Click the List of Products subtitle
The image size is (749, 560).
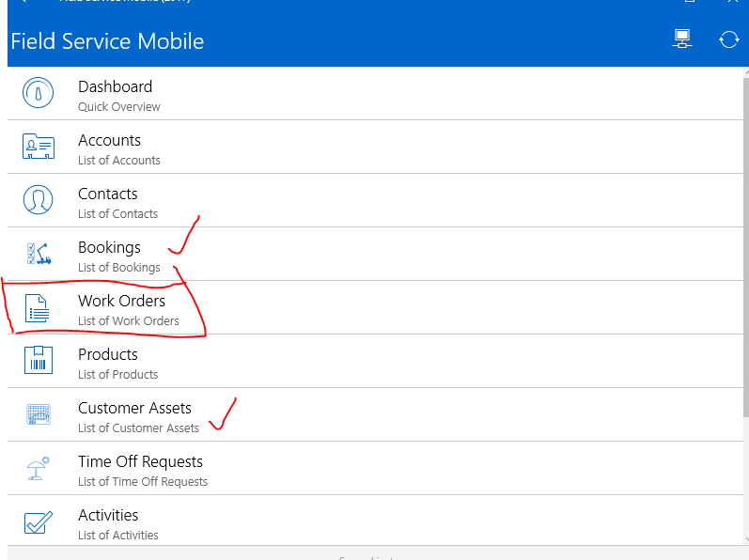point(118,374)
